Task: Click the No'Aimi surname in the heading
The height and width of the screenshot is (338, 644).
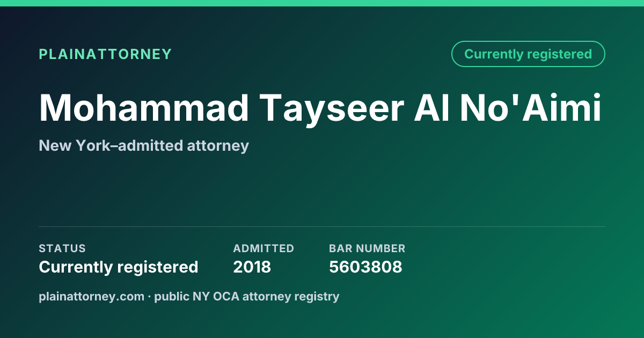Action: pos(530,108)
